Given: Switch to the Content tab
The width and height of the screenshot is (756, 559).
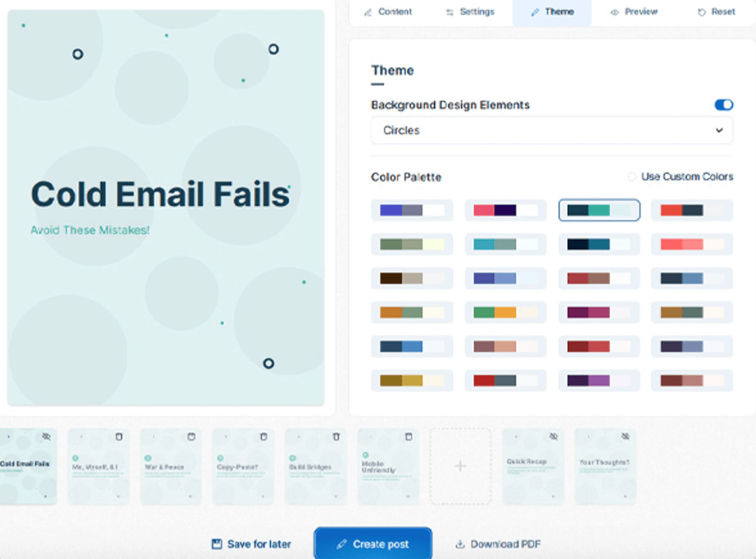Looking at the screenshot, I should pos(388,12).
